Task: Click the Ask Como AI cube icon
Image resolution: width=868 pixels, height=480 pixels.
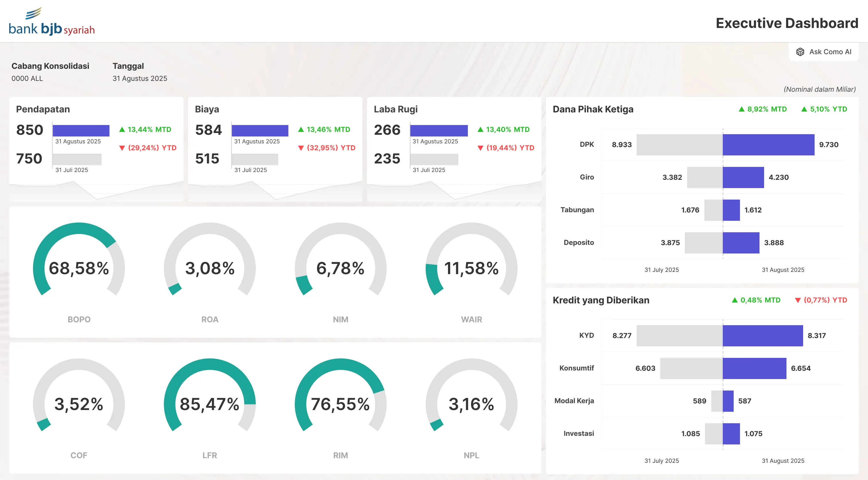Action: (800, 52)
